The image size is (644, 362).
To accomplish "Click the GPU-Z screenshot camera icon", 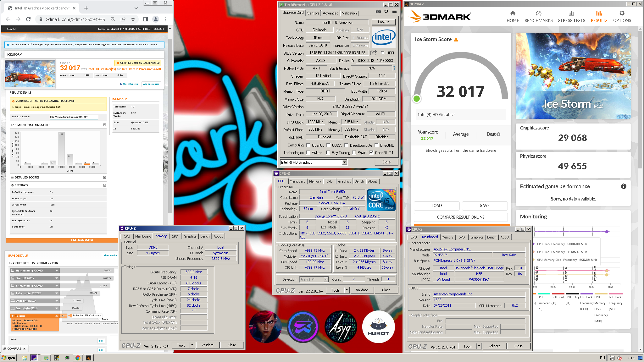I will [x=378, y=12].
